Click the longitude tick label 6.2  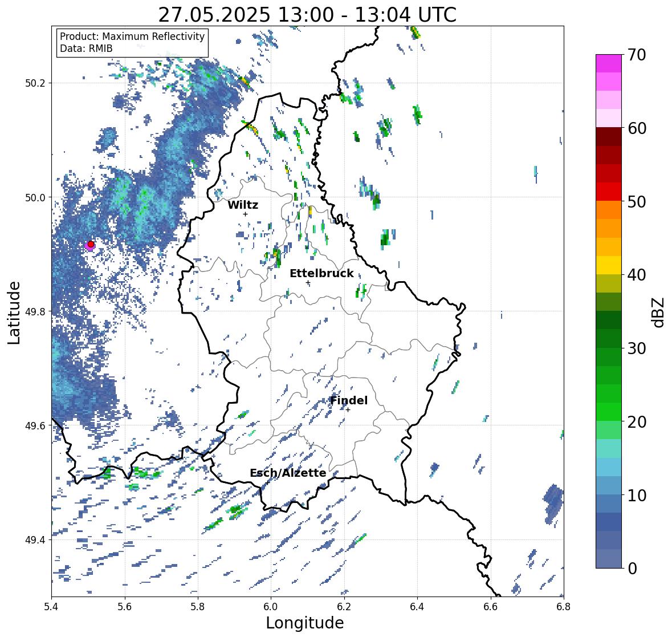pyautogui.click(x=344, y=607)
